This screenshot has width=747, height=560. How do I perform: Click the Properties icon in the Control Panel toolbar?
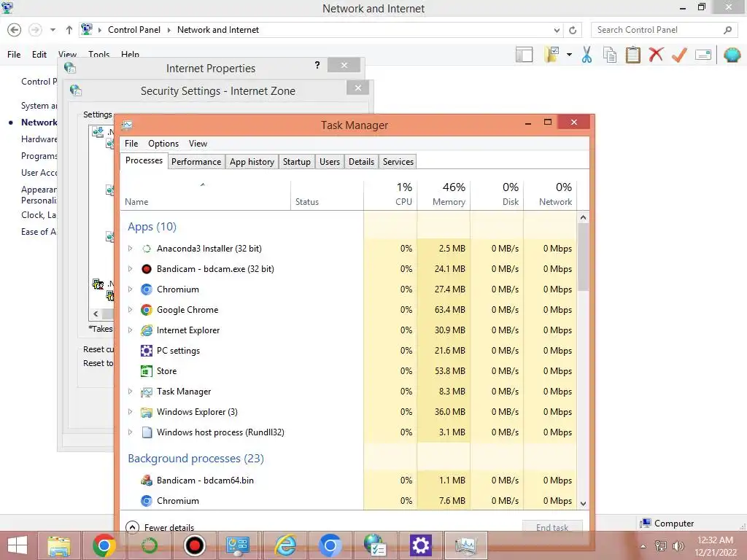[x=703, y=55]
